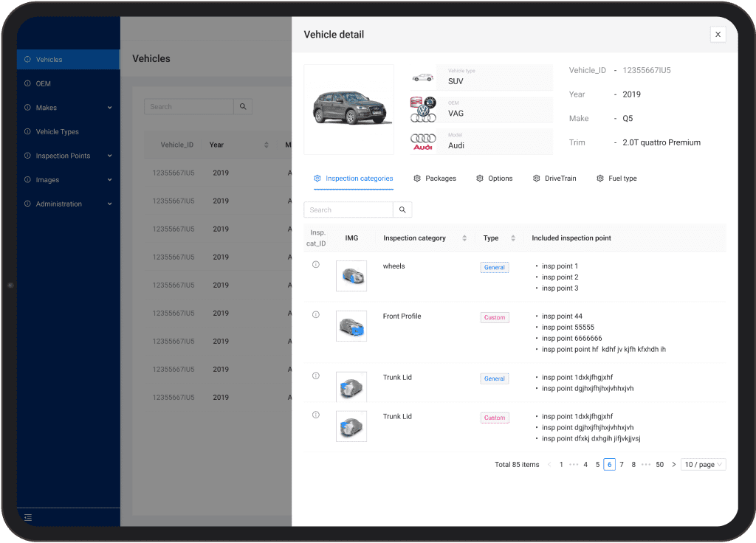
Task: Click the Fuel type gear icon
Action: point(599,178)
